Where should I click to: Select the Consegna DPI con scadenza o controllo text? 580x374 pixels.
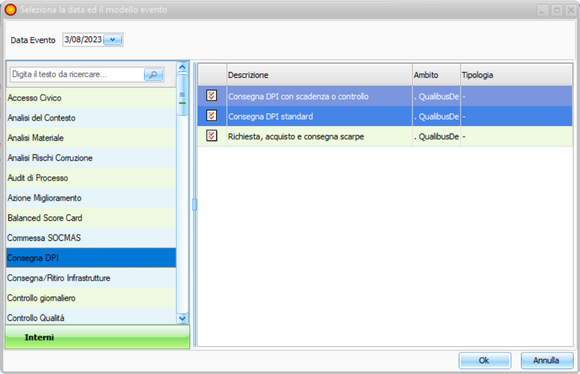click(298, 97)
